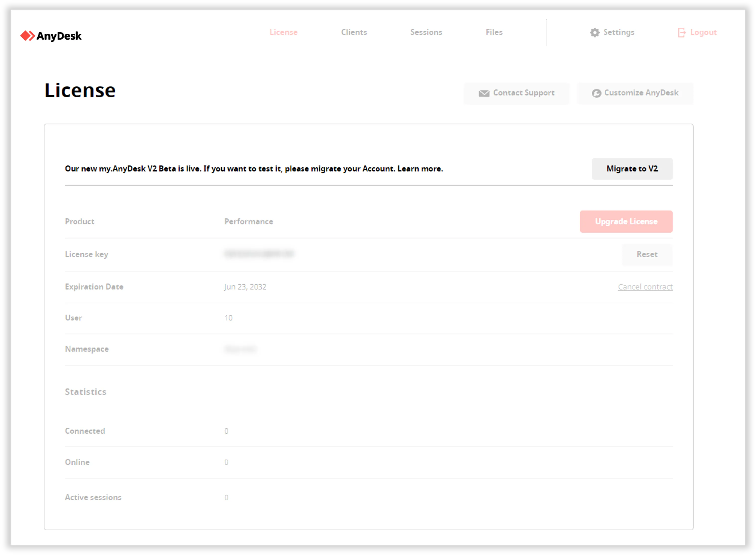
Task: Open Settings via the gear icon
Action: click(x=595, y=32)
